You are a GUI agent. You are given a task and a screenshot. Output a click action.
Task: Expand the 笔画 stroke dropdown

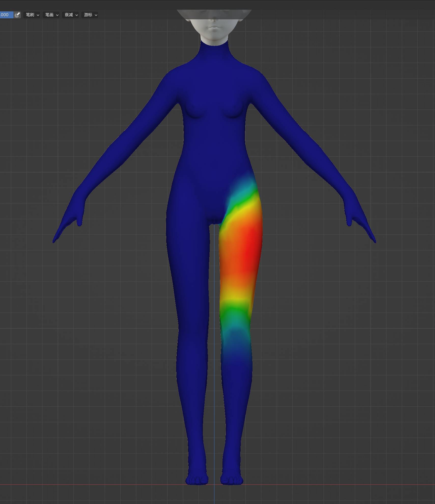(51, 15)
